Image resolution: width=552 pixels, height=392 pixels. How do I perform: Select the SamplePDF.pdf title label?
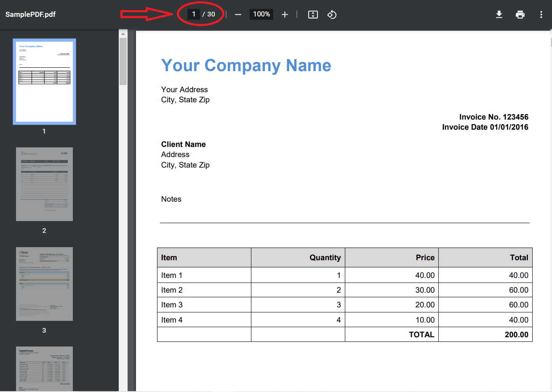coord(29,14)
